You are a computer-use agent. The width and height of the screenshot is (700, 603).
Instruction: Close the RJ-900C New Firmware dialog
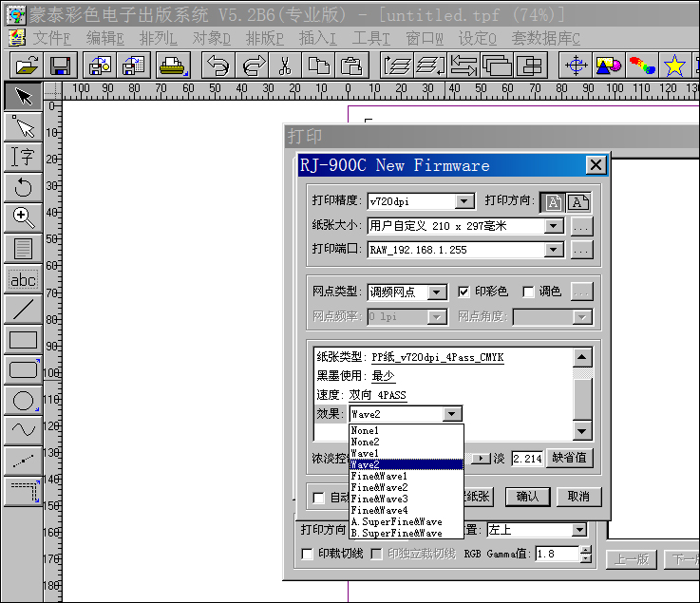coord(596,165)
